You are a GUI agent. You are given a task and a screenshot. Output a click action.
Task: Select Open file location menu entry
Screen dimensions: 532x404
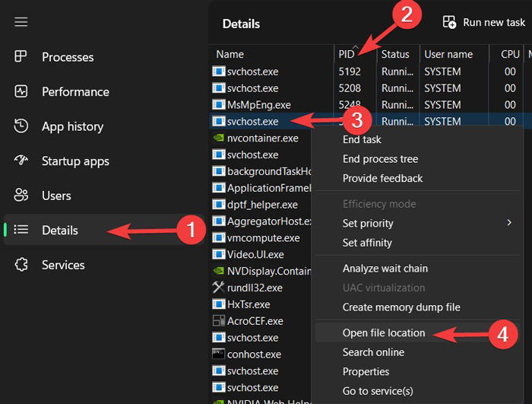(x=383, y=333)
